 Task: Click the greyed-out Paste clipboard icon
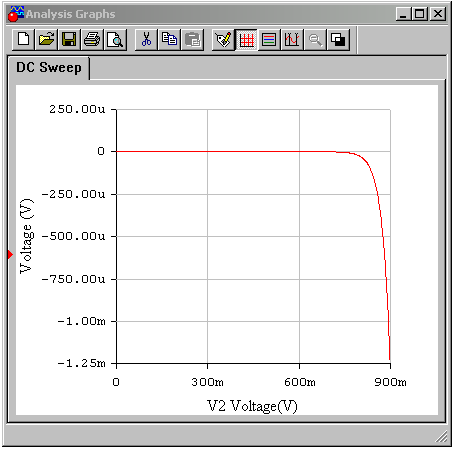pyautogui.click(x=192, y=40)
